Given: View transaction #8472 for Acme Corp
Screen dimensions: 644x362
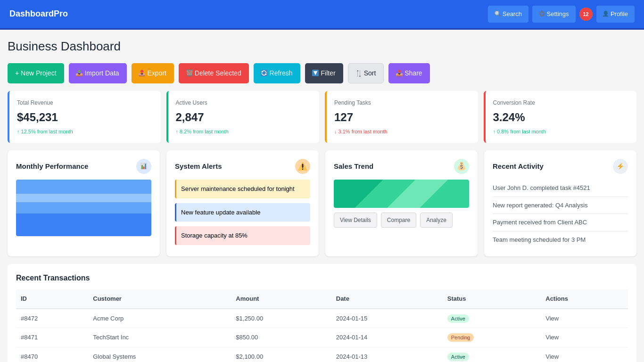Looking at the screenshot, I should [552, 319].
